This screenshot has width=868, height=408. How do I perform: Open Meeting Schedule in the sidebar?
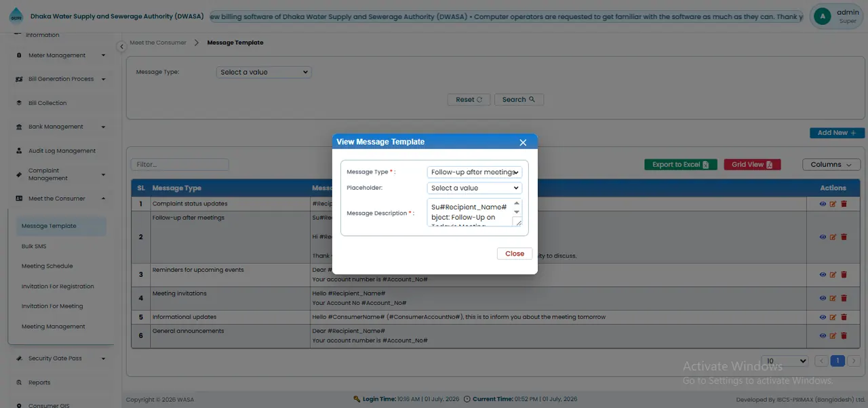pyautogui.click(x=47, y=266)
